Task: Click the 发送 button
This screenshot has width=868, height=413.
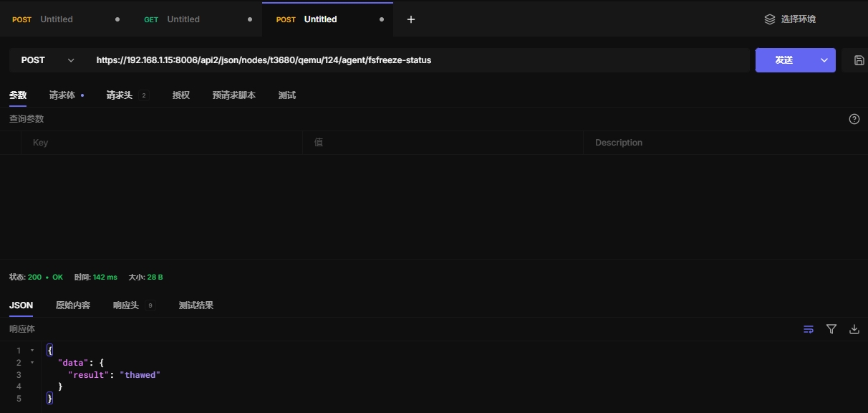Action: (784, 60)
